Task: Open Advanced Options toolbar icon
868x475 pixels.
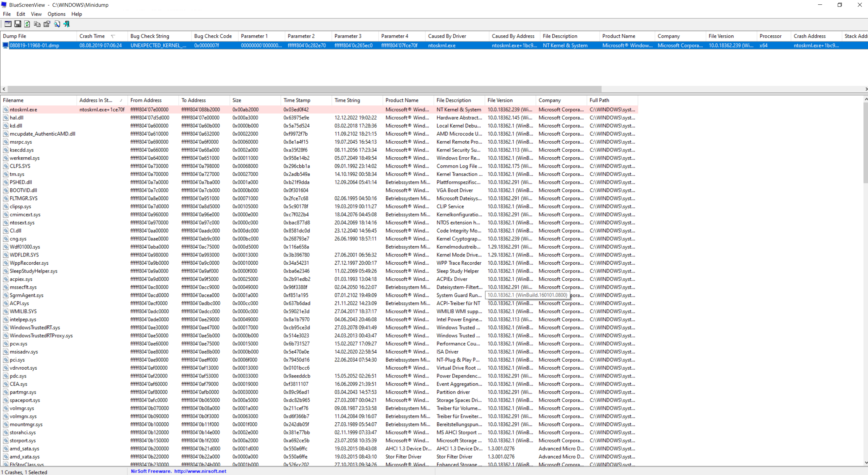Action: [x=7, y=24]
